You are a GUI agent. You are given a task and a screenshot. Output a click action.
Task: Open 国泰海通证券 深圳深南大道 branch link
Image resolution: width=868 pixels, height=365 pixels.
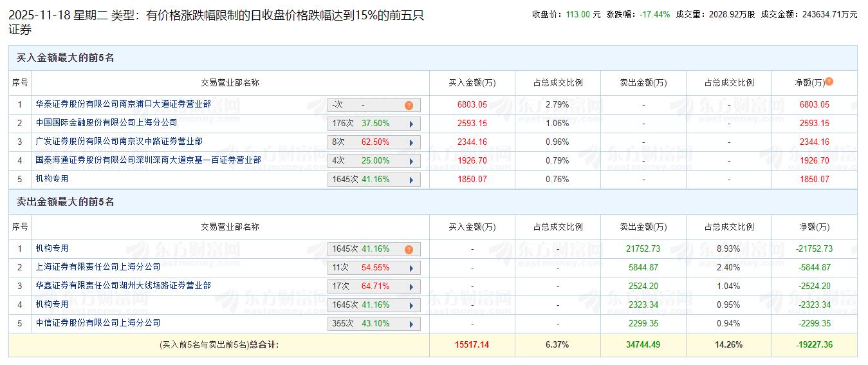click(x=148, y=160)
